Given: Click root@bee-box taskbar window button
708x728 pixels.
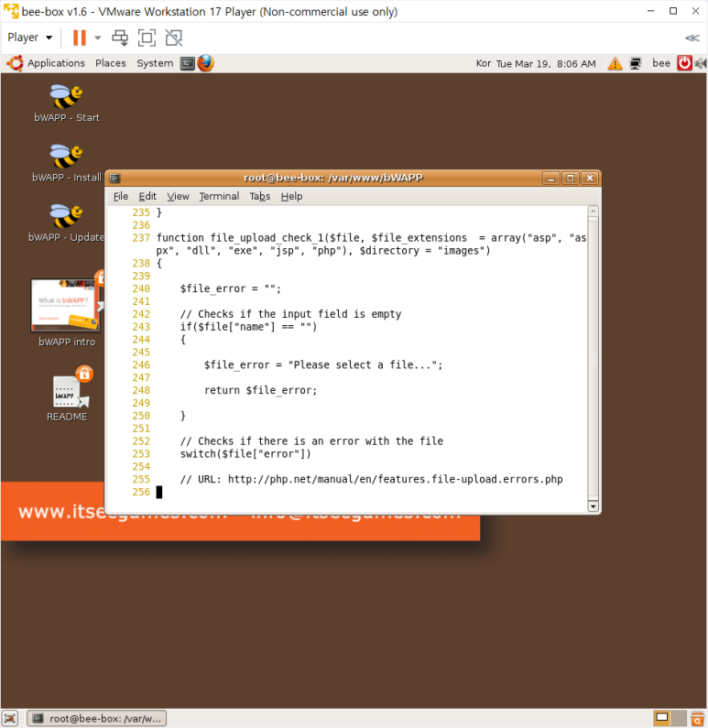Looking at the screenshot, I should [96, 718].
